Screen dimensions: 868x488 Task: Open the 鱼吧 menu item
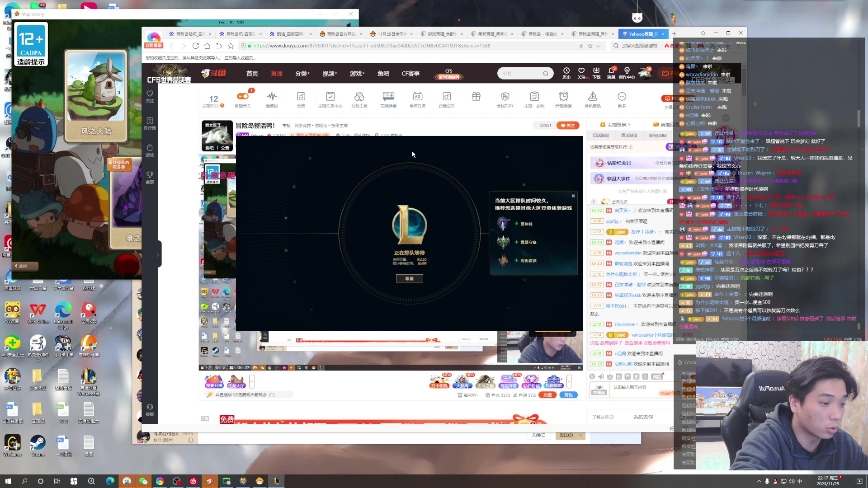click(x=383, y=73)
